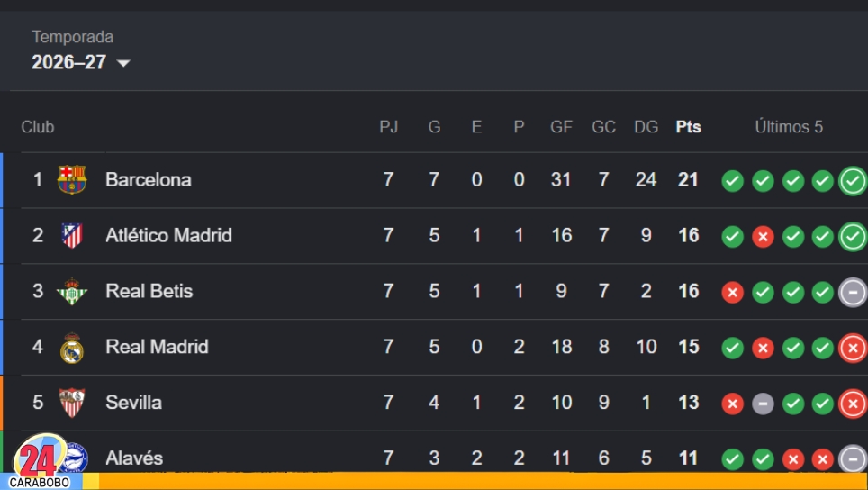Sort table by Pts column header

tap(688, 127)
